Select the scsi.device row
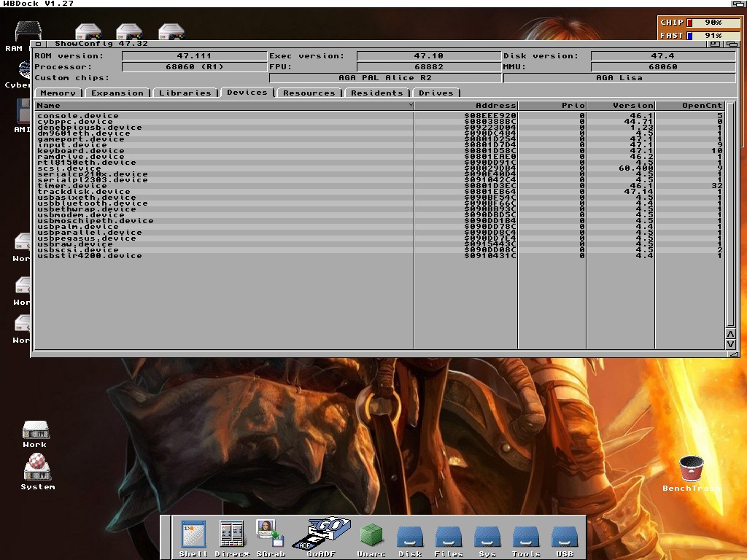This screenshot has height=560, width=747. (x=379, y=168)
